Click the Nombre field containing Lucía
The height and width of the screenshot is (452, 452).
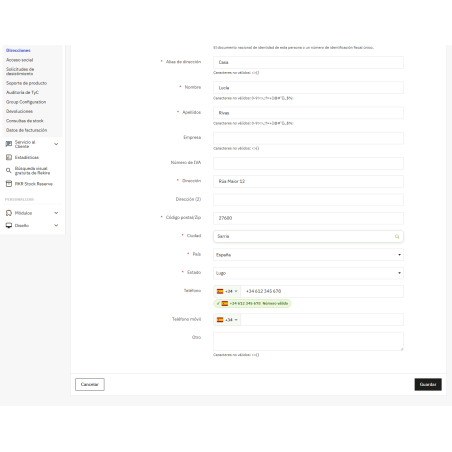click(308, 88)
